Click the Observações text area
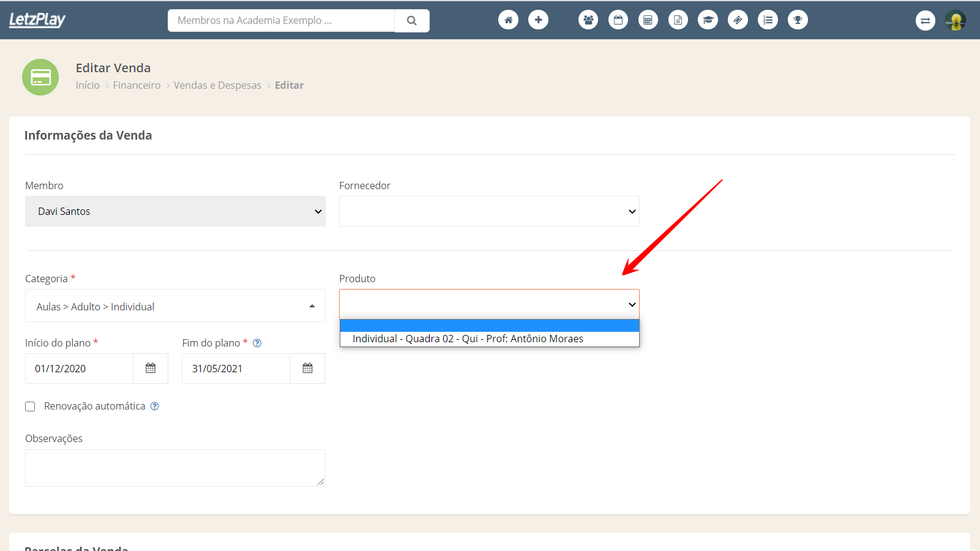The width and height of the screenshot is (980, 551). click(x=175, y=468)
